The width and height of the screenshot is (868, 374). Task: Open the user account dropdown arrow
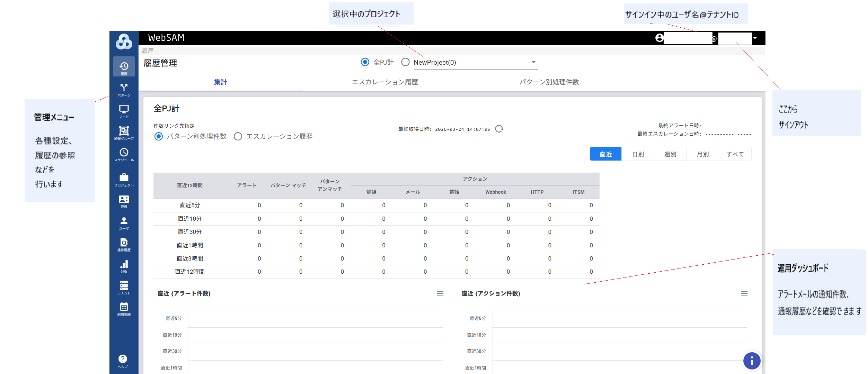coord(755,38)
